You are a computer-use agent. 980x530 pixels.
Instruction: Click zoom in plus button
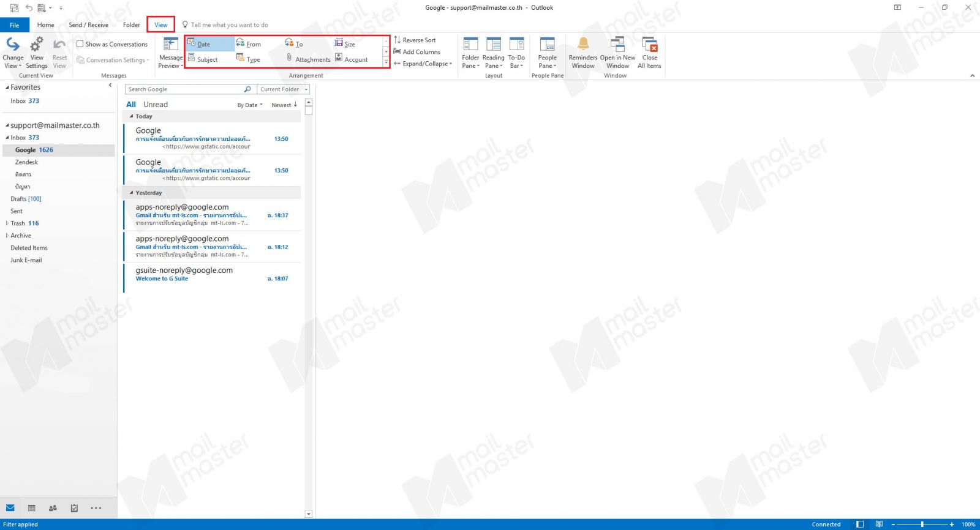951,524
